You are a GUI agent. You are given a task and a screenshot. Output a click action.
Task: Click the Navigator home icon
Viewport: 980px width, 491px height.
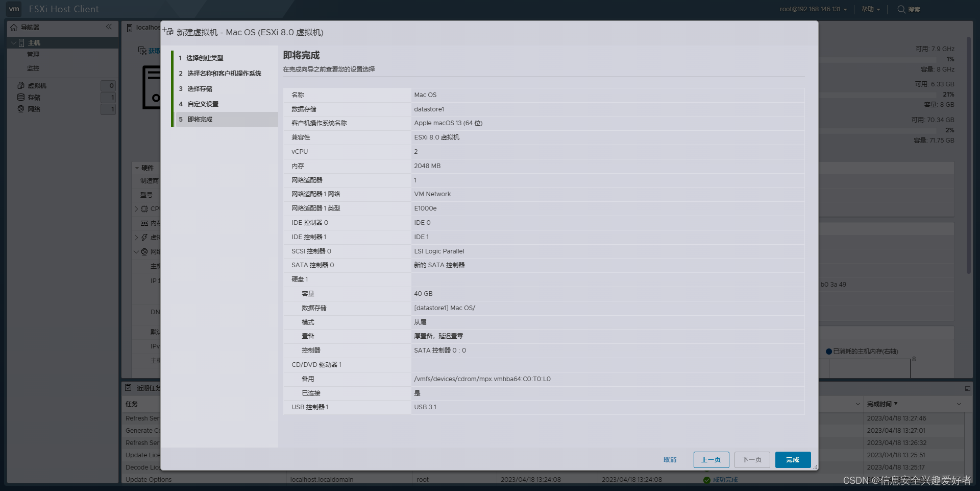tap(14, 28)
